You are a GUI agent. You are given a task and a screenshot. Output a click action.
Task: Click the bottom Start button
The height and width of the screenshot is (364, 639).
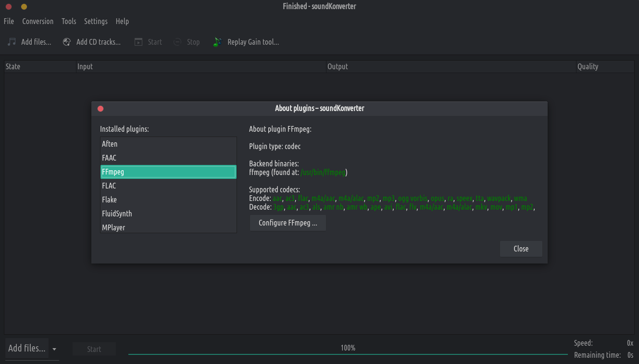94,349
